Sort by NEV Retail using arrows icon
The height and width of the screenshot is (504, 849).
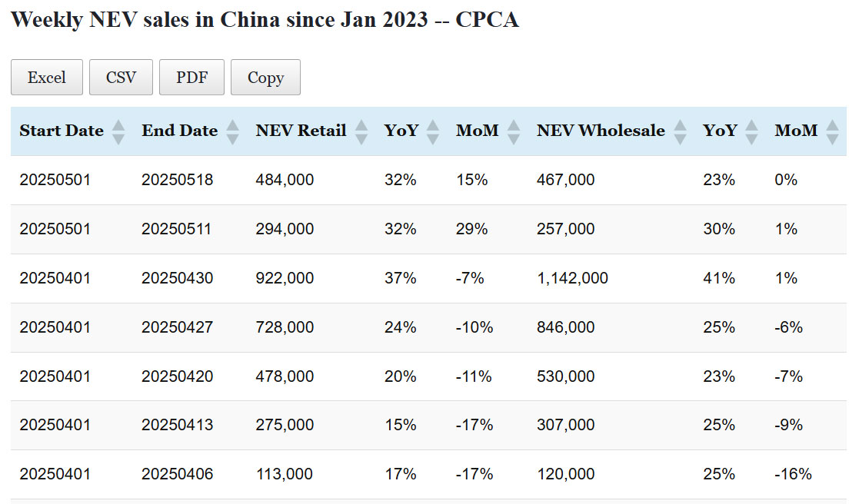pos(361,131)
